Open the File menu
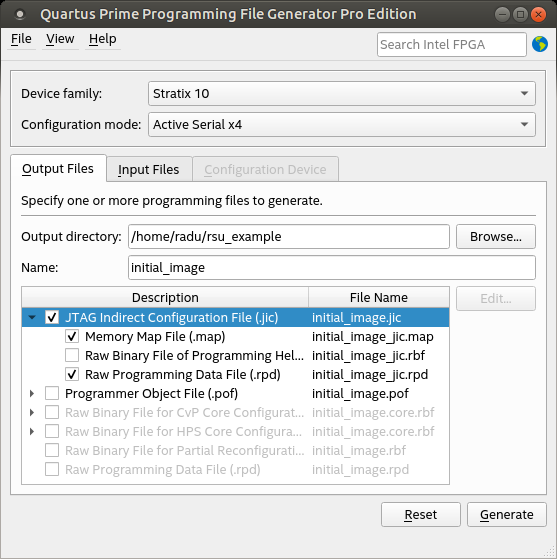 coord(21,39)
